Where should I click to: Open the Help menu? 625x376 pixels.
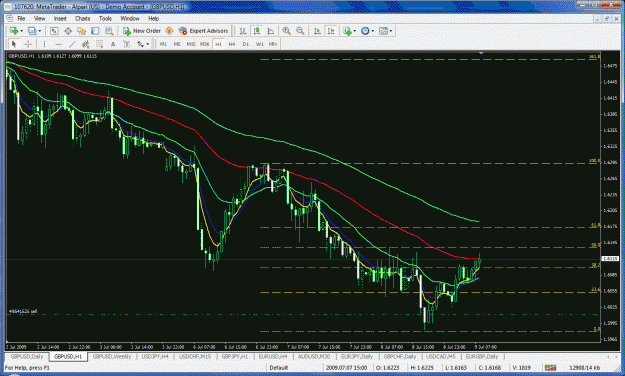pyautogui.click(x=153, y=19)
